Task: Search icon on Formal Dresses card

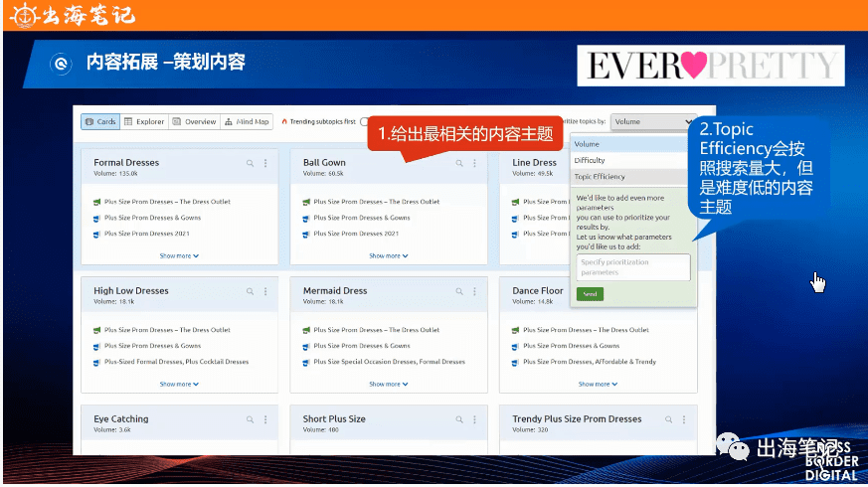Action: point(251,163)
